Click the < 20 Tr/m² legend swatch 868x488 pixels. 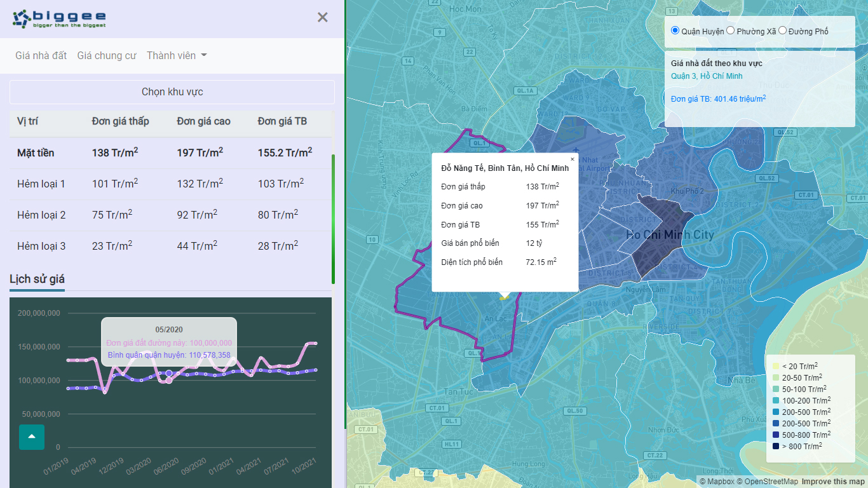pyautogui.click(x=776, y=366)
